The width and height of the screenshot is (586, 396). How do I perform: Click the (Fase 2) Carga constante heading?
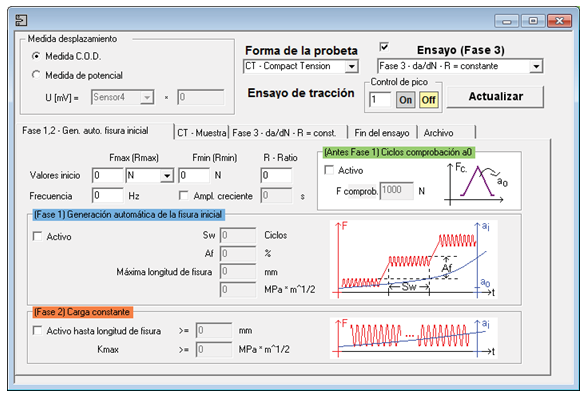point(82,312)
